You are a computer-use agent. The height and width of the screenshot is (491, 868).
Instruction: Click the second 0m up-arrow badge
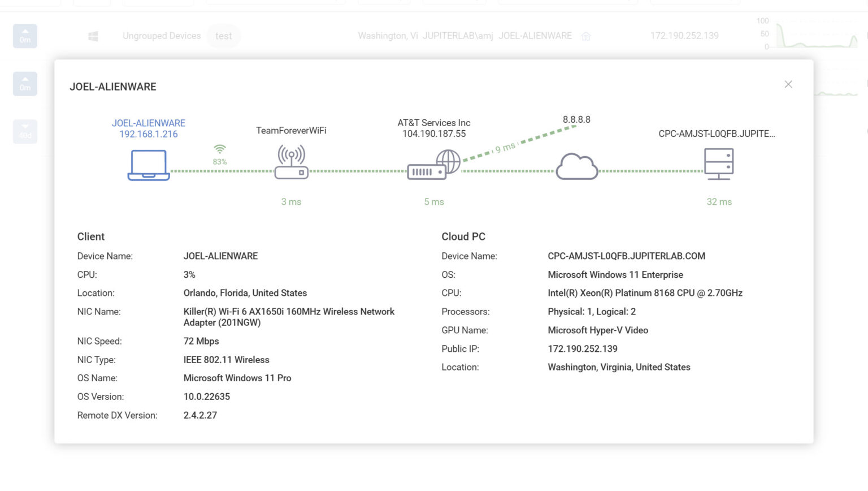(x=25, y=83)
